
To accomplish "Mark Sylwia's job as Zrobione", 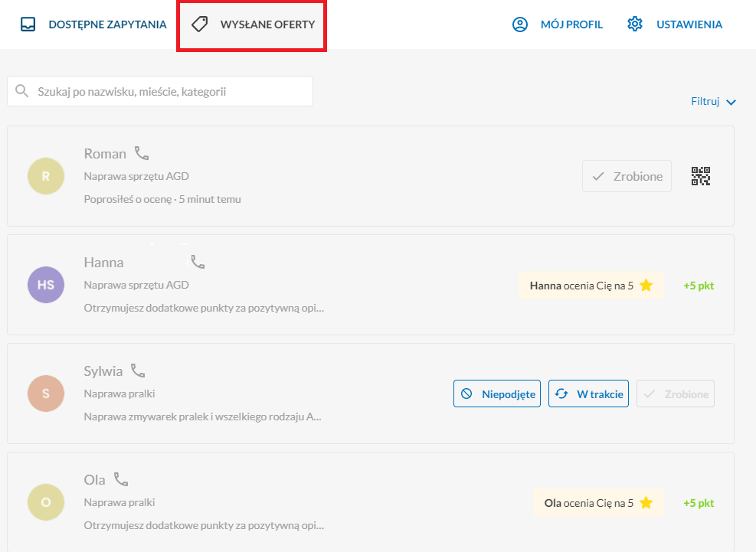I will [676, 394].
